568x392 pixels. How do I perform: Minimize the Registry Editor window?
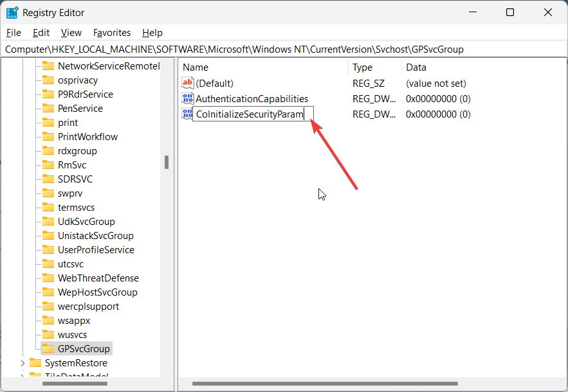[473, 12]
